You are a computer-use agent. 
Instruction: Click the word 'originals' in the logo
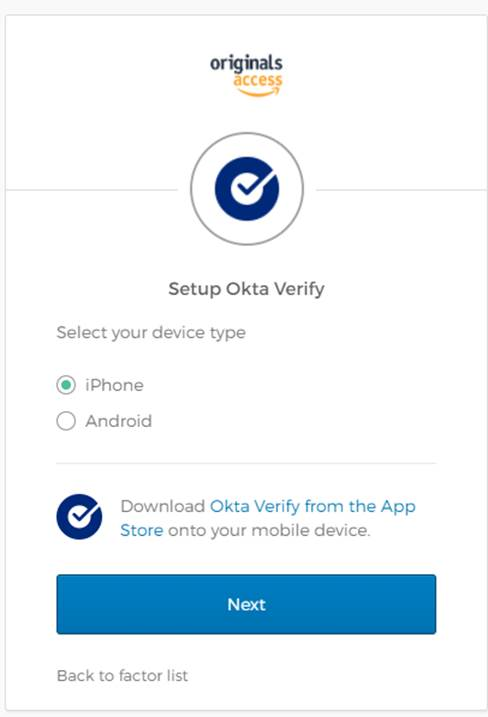click(246, 64)
